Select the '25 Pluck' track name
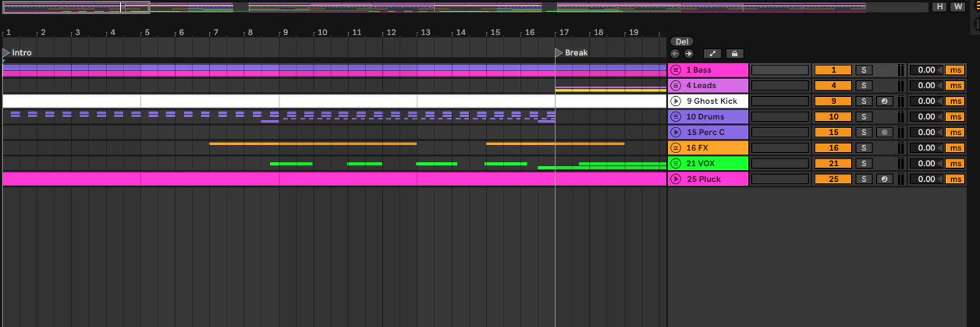Viewport: 980px width, 327px height. 704,179
